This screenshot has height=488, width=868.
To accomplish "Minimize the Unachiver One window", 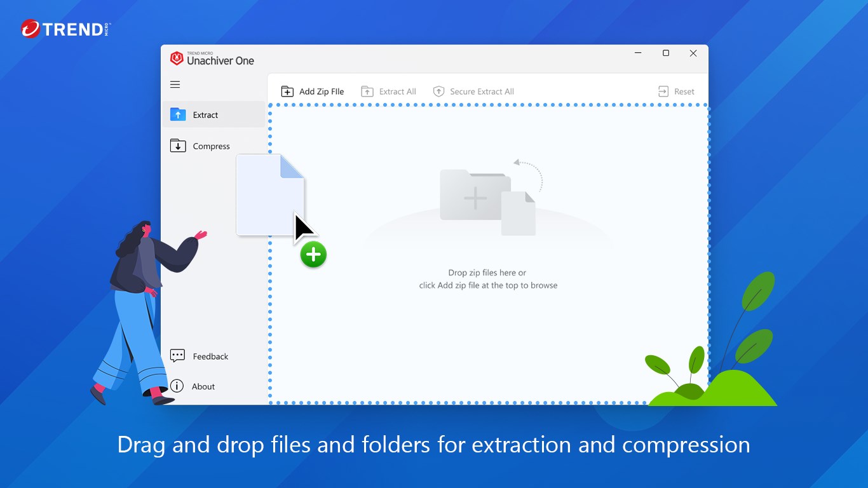I will 638,53.
